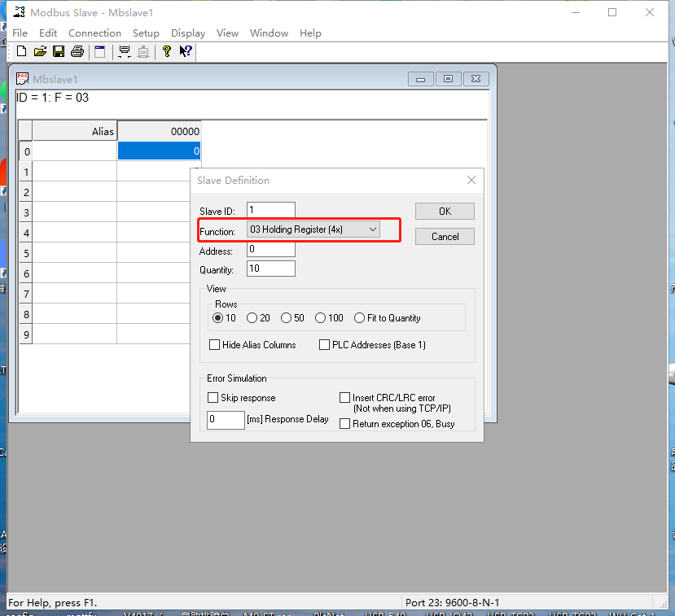This screenshot has width=675, height=616.
Task: Enable Hide Alias Columns checkbox
Action: click(215, 345)
